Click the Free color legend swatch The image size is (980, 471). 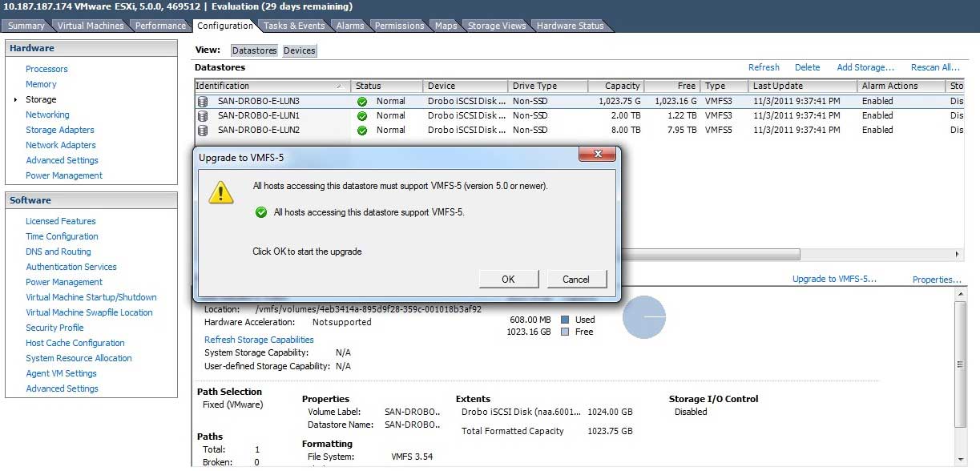565,332
